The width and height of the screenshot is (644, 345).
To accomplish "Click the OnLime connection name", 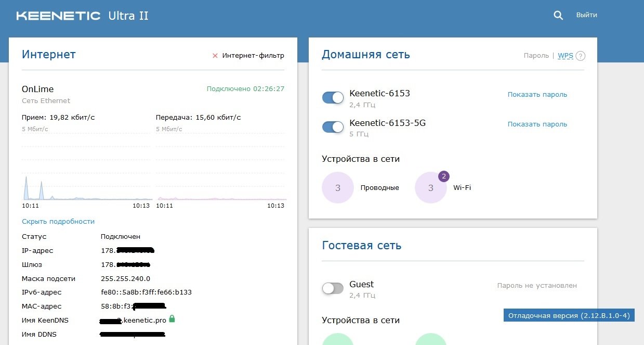I will [37, 89].
